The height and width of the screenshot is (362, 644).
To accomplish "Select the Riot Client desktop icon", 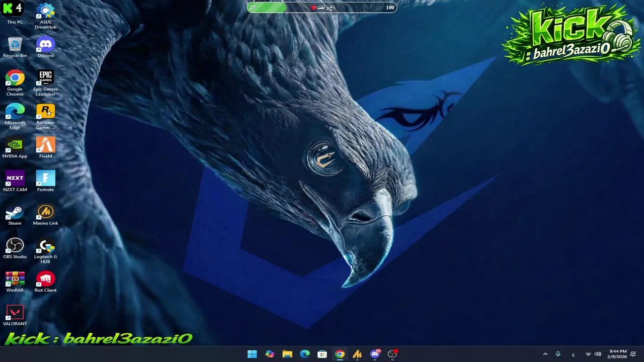I will point(45,282).
